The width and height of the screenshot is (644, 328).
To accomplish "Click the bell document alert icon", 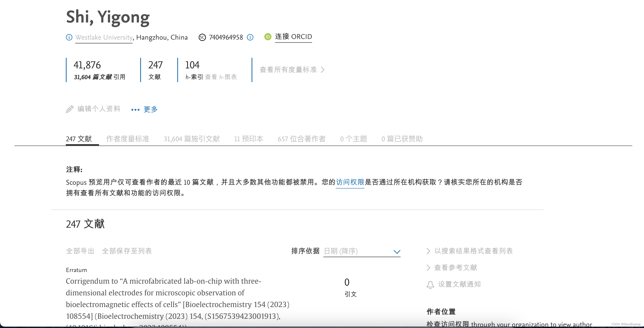I will 430,285.
